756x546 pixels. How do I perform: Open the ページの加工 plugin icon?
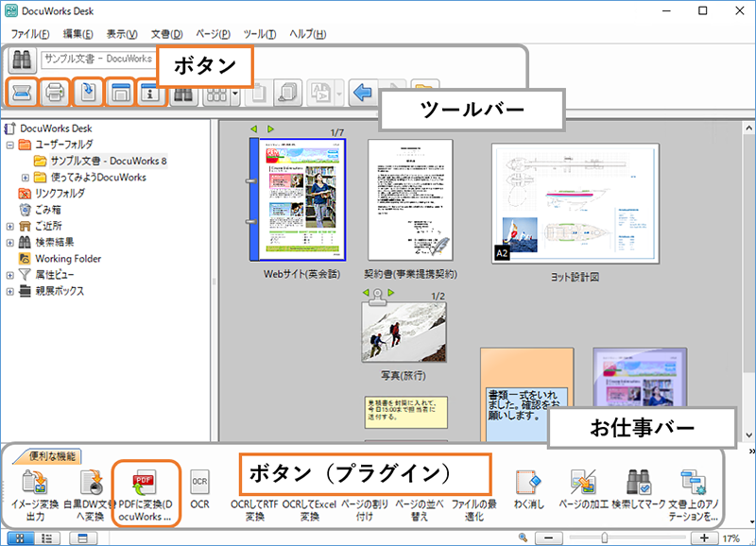(x=583, y=482)
